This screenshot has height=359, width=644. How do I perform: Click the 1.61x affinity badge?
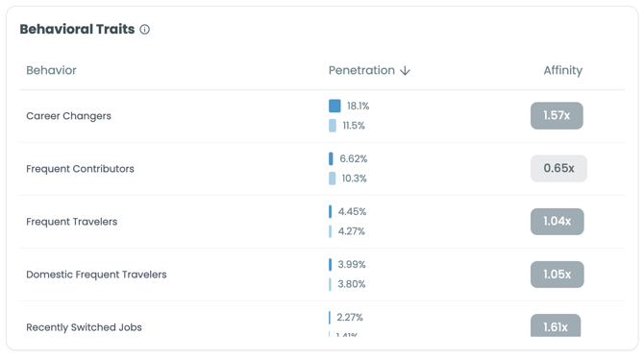click(556, 325)
